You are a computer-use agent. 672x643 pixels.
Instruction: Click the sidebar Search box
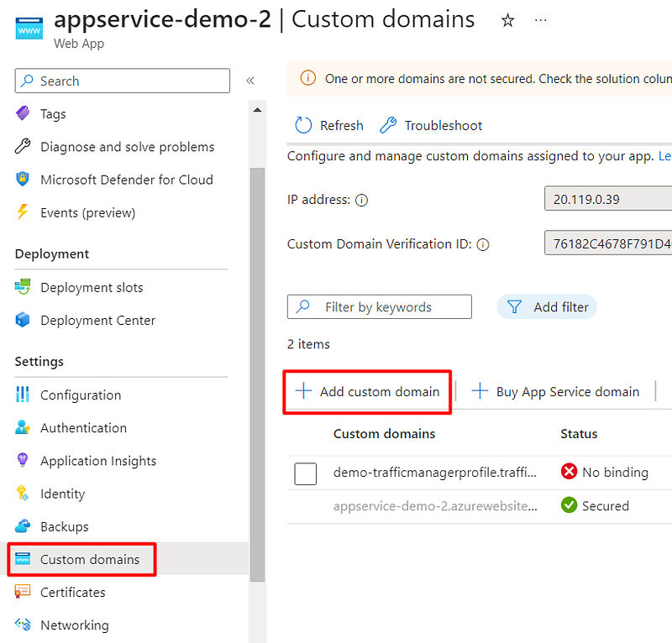point(123,81)
